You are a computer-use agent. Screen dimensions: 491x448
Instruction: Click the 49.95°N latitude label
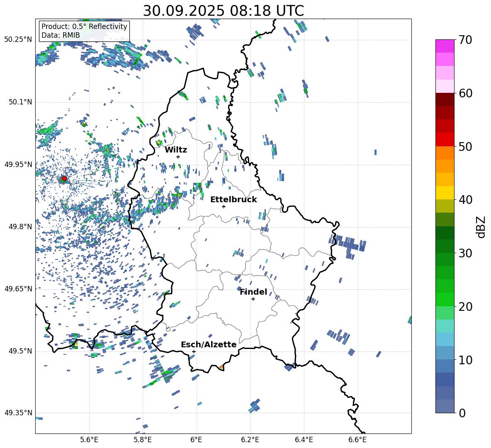(x=18, y=164)
